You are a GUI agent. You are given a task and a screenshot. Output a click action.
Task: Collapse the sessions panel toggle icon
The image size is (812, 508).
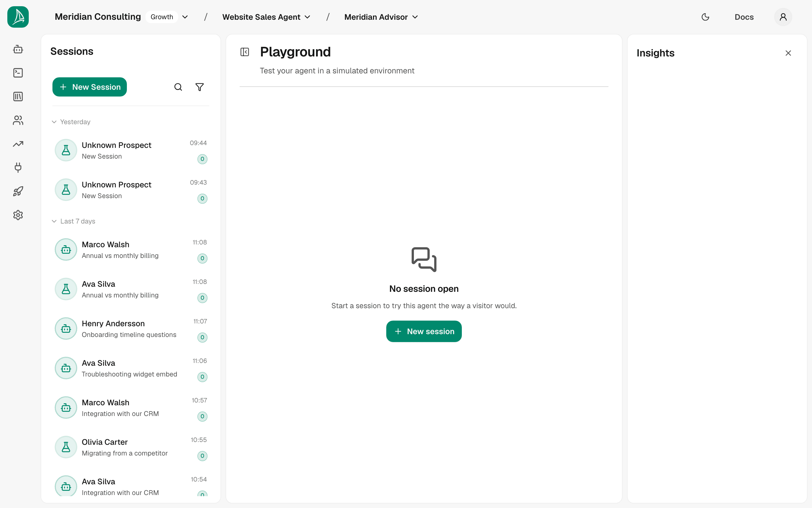[x=245, y=52]
